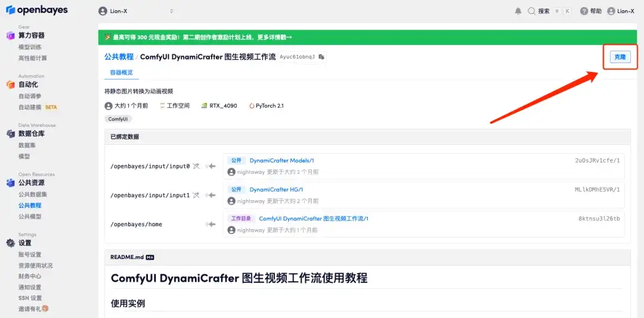Viewport: 644px width, 318px height.
Task: Click nightaway avatar under DynamiCrafter HG/1
Action: [x=231, y=201]
